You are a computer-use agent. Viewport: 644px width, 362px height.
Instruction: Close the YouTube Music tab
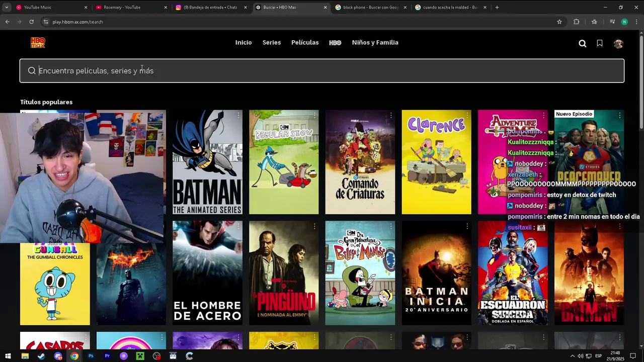tap(86, 8)
